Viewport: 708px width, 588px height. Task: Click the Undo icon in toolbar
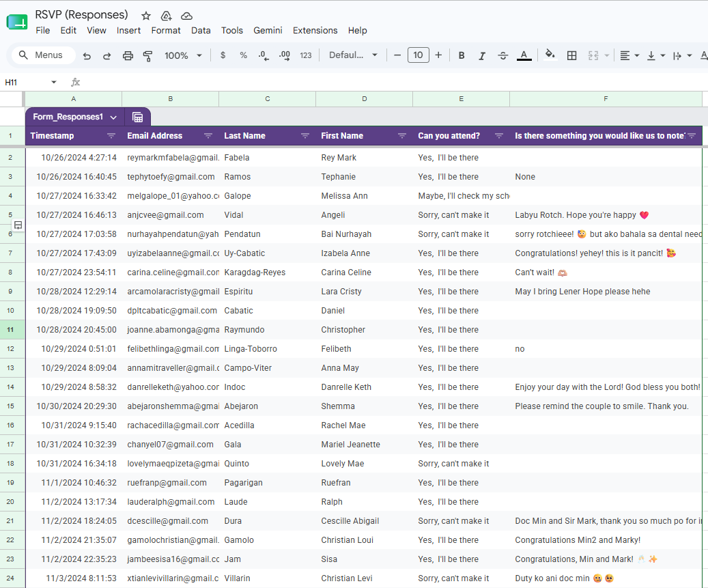87,55
